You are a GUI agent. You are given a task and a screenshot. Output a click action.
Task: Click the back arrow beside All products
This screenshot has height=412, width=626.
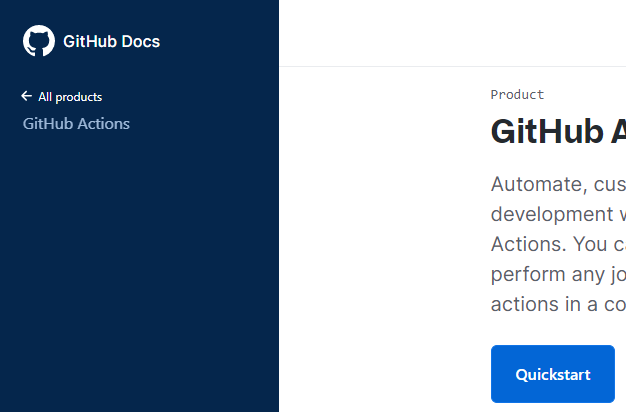26,96
